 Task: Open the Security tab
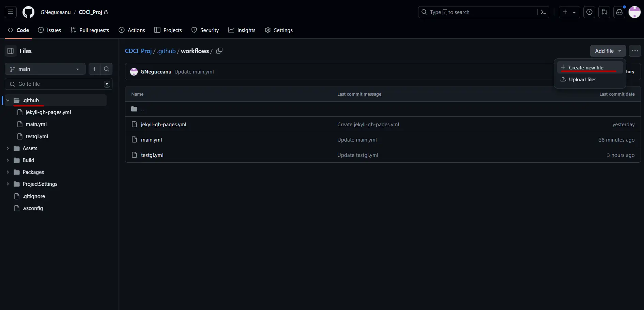pyautogui.click(x=205, y=30)
